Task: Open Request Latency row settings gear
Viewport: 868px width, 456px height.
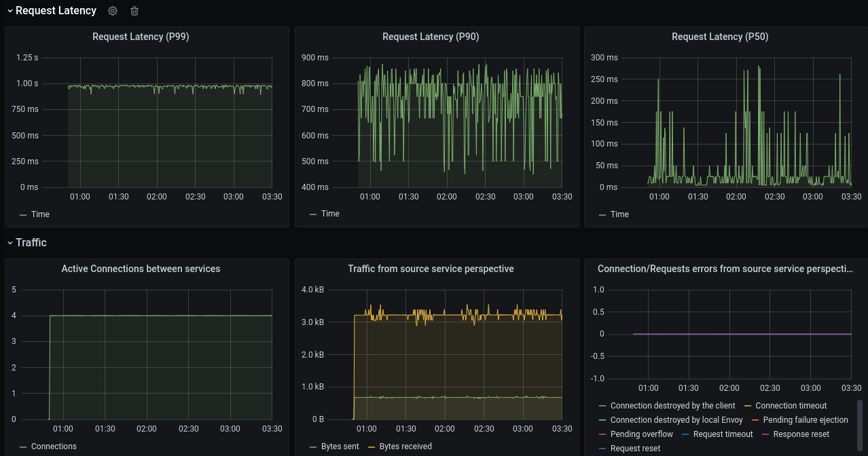Action: click(x=113, y=11)
